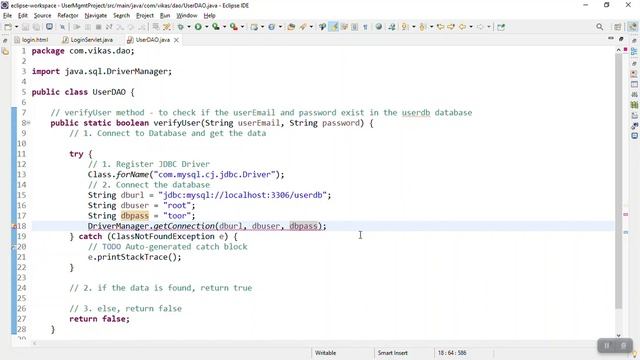Open the New dropdown arrow

click(x=16, y=27)
